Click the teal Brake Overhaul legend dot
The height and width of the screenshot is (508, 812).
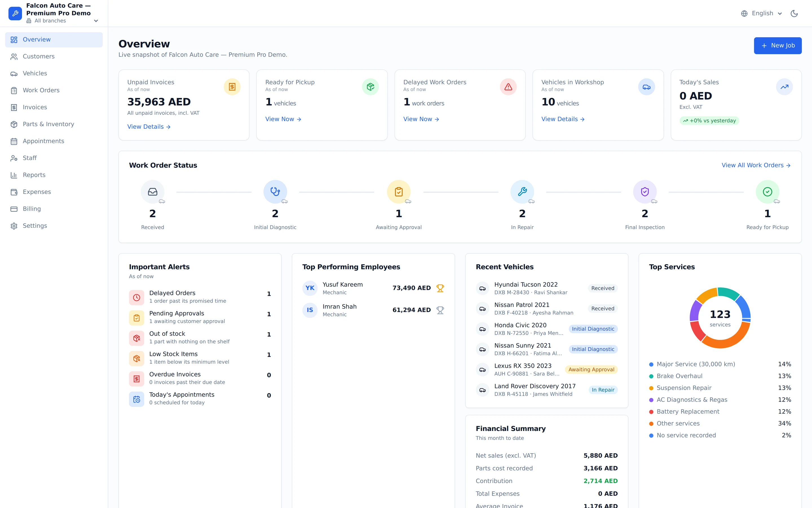point(651,376)
